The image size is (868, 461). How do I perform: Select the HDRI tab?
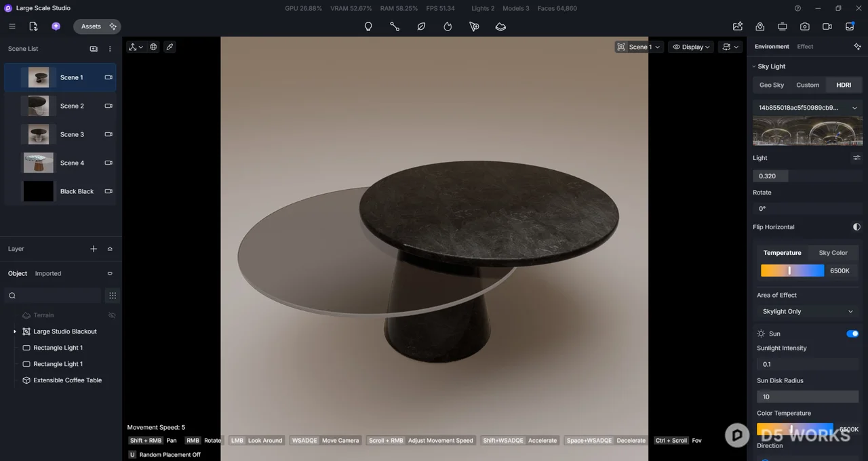[x=844, y=85]
